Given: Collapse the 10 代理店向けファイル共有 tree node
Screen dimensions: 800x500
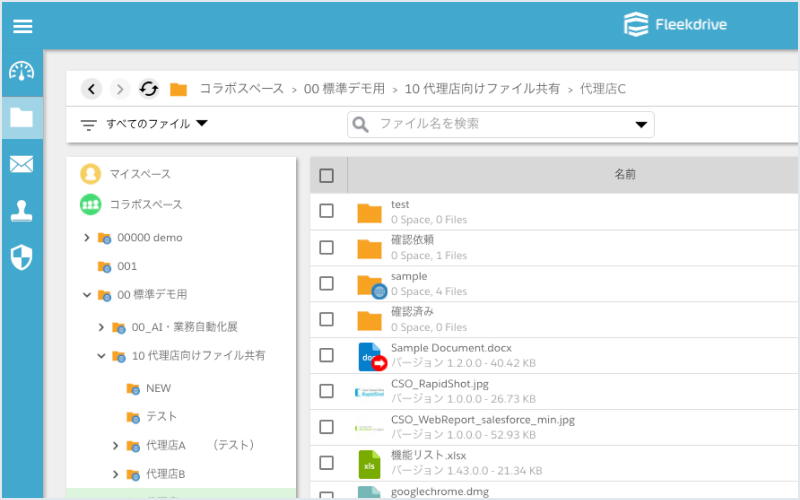Looking at the screenshot, I should coord(101,356).
